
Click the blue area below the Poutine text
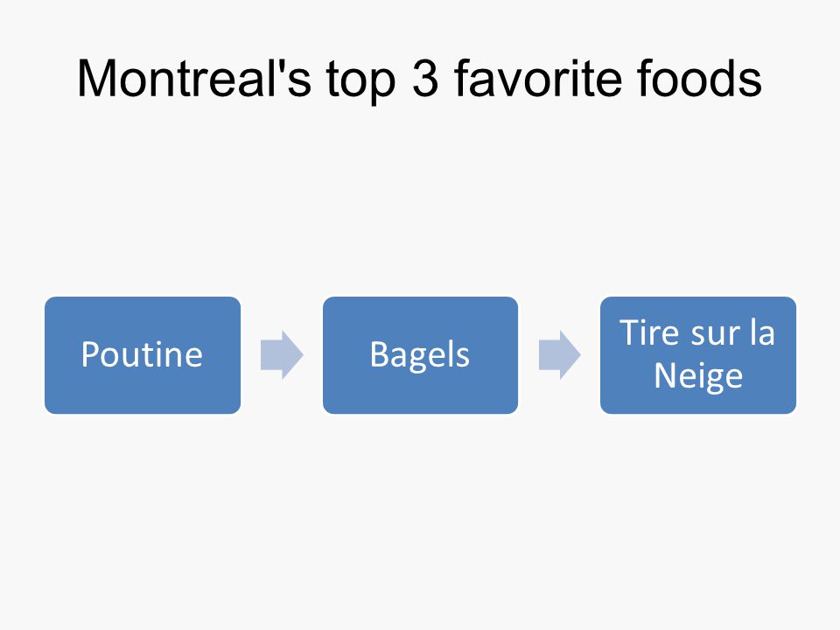point(143,392)
